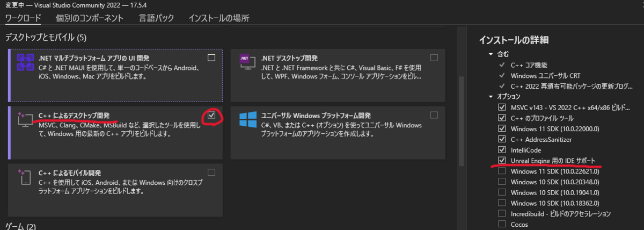
Task: Click the C++ 2022 再頒布可能パッケージ included item
Action: pos(572,86)
